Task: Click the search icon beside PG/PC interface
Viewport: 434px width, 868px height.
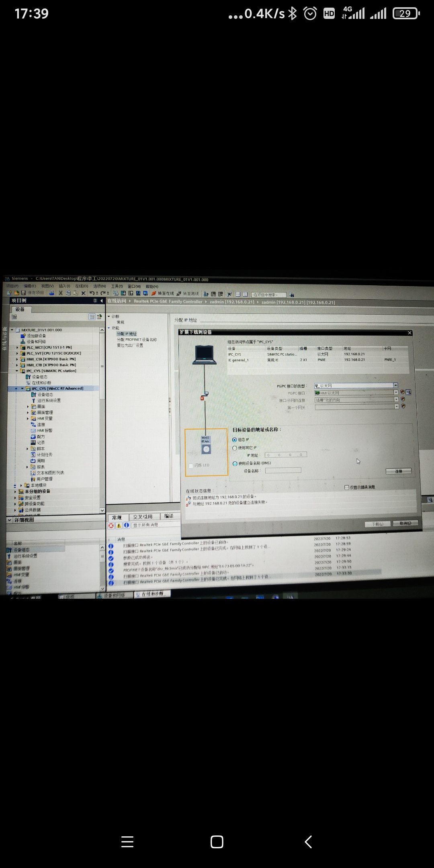Action: coord(409,392)
